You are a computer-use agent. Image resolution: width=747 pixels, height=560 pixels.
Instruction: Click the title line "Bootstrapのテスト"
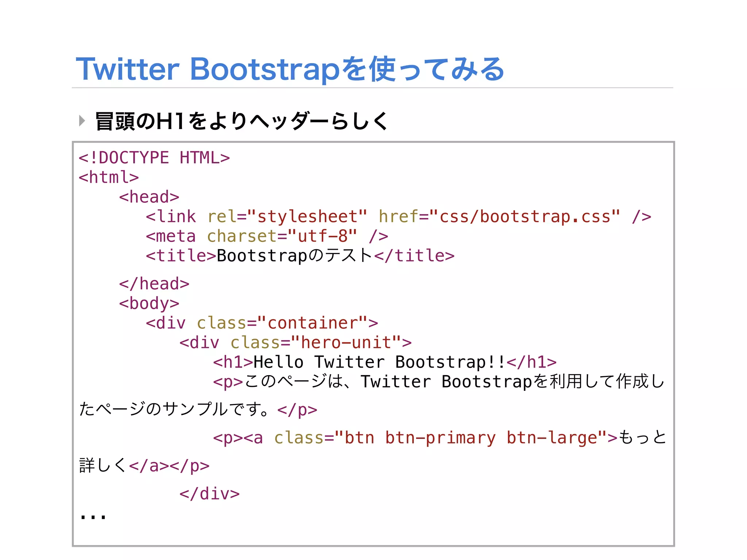(x=300, y=256)
